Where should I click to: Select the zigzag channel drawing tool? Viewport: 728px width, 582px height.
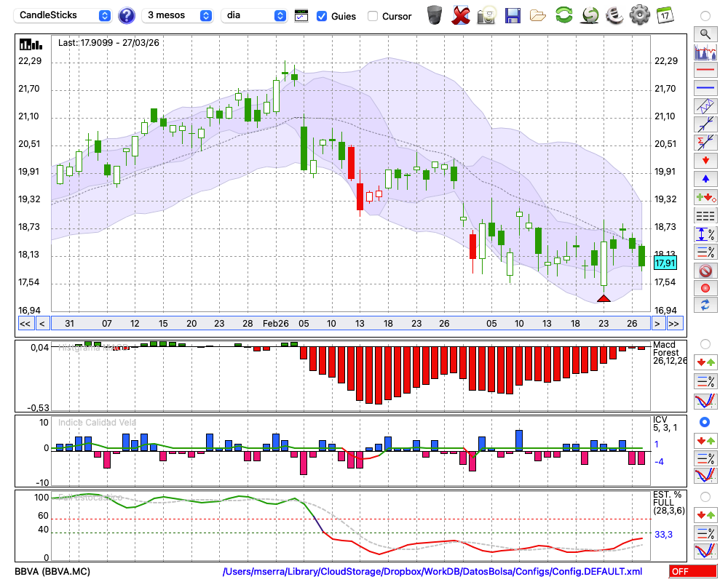705,106
